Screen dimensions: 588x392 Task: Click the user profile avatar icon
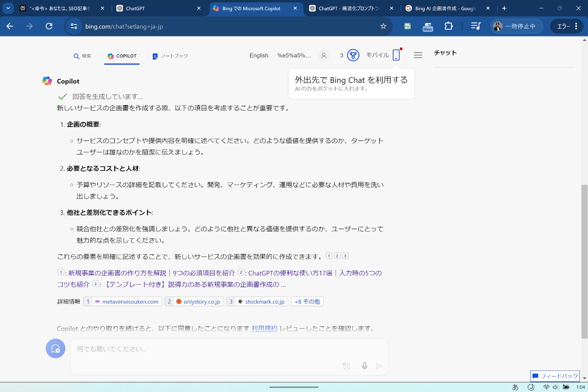click(x=324, y=56)
